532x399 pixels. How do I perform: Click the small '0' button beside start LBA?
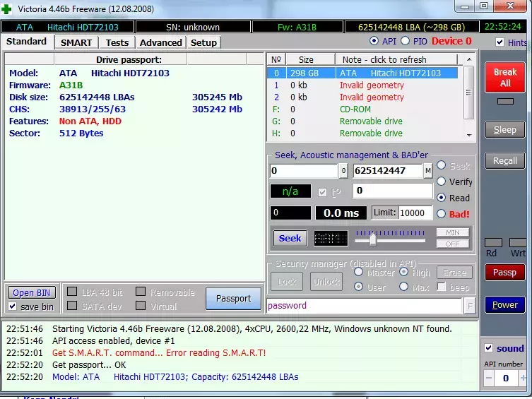pos(343,171)
